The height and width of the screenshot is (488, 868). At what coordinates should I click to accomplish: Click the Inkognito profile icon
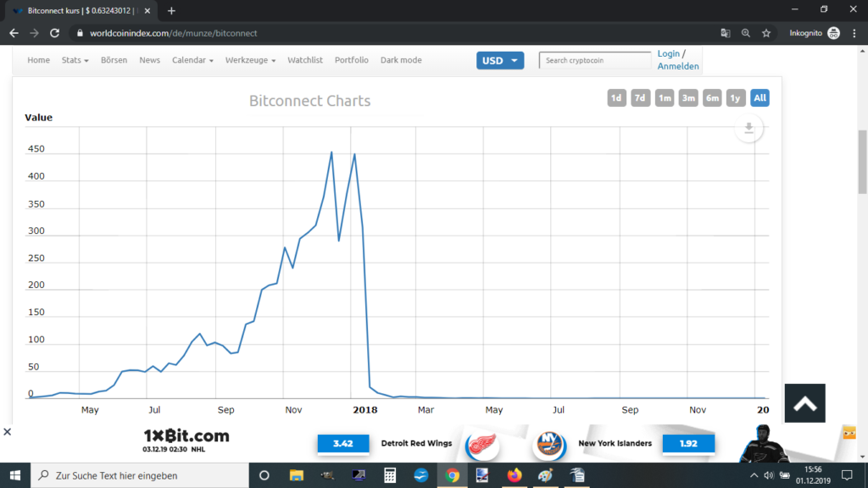[x=834, y=33]
